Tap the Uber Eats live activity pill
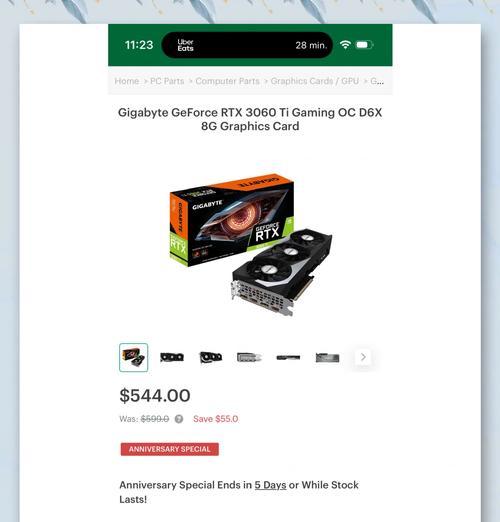Screen dimensions: 500x522 247,45
